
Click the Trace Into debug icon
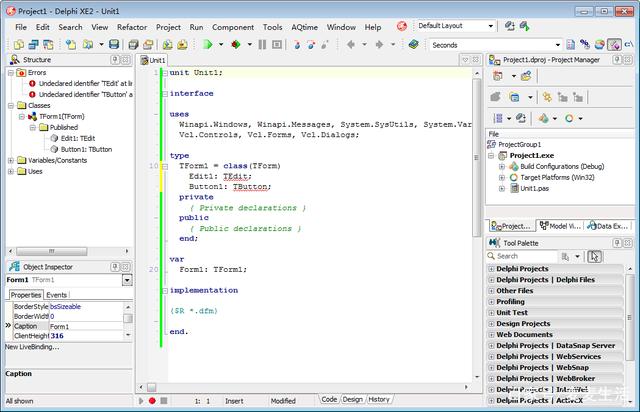click(x=297, y=45)
